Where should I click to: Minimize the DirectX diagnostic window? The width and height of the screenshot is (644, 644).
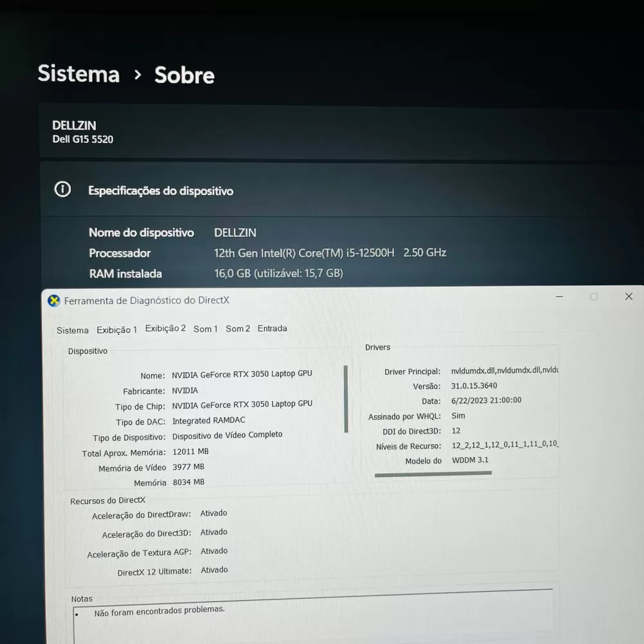[560, 296]
